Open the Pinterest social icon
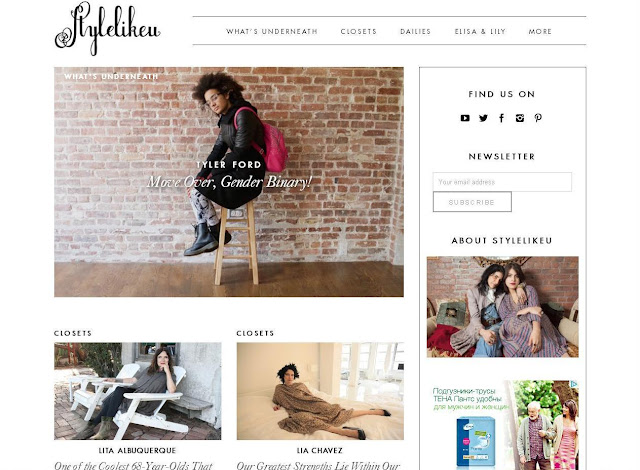 [538, 118]
